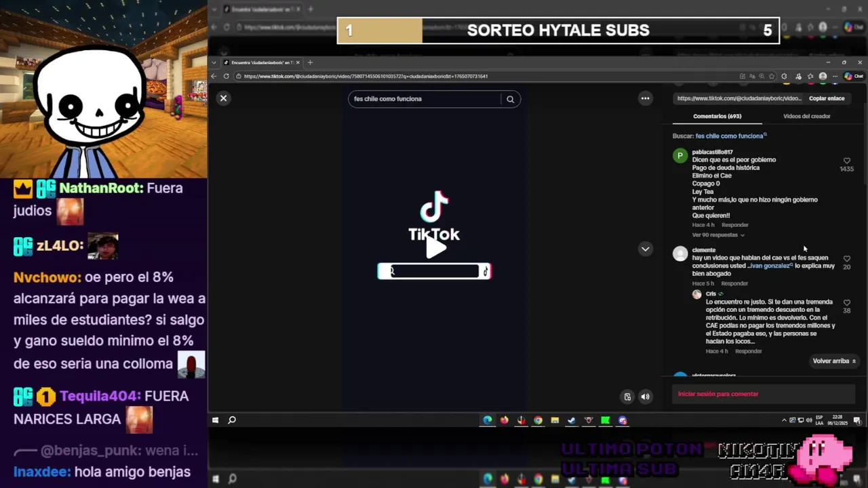Open the browser '...' settings menu
The height and width of the screenshot is (488, 868).
(x=835, y=76)
